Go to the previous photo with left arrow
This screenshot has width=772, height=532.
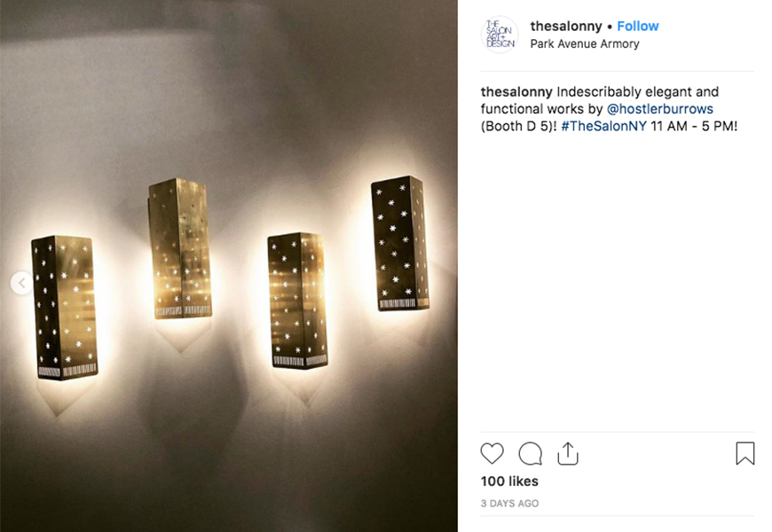[x=21, y=283]
